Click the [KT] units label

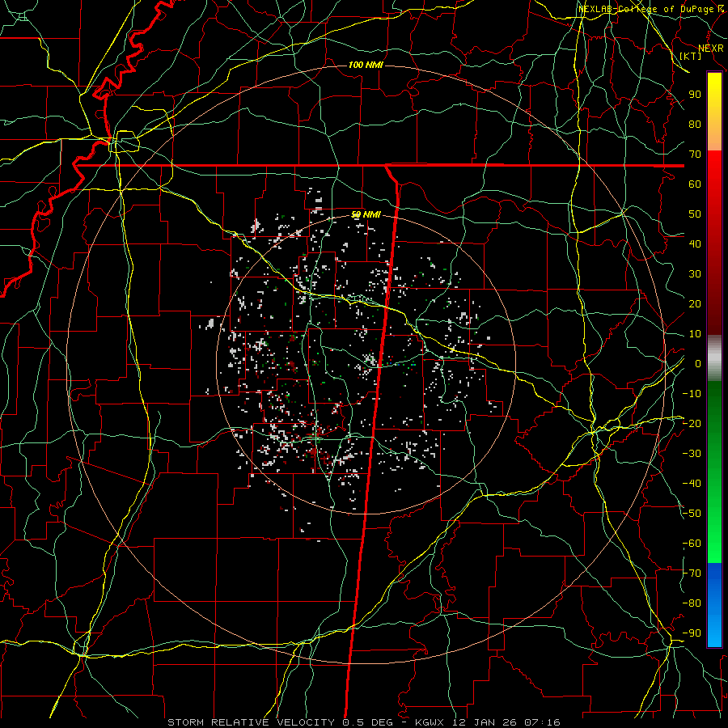point(691,56)
